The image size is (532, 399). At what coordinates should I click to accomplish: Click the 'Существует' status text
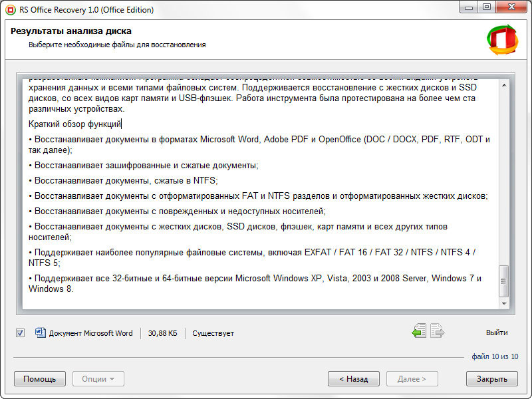(x=213, y=333)
